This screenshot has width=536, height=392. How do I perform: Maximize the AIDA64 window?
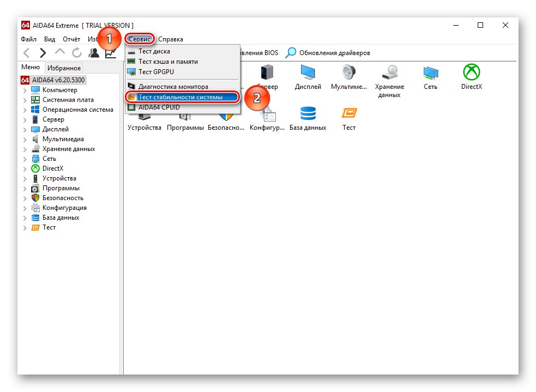480,25
